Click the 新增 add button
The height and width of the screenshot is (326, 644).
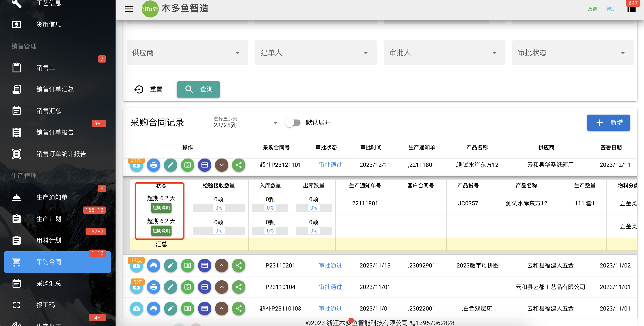[608, 123]
